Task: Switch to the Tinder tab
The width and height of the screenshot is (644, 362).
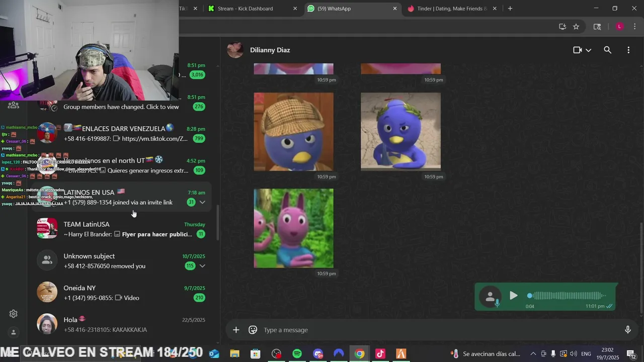Action: 452,9
